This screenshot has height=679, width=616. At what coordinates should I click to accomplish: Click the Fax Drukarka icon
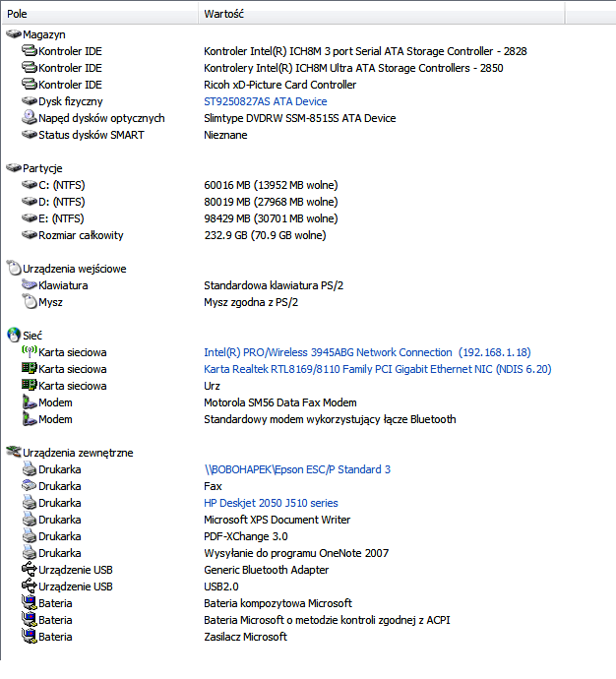[30, 485]
